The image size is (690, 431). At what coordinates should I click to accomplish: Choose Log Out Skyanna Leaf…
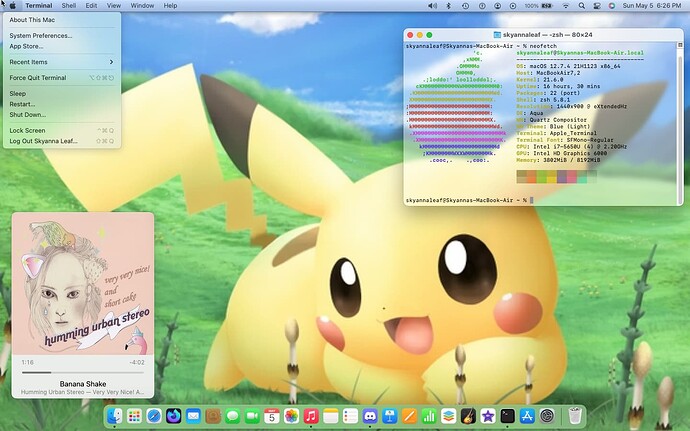point(62,141)
